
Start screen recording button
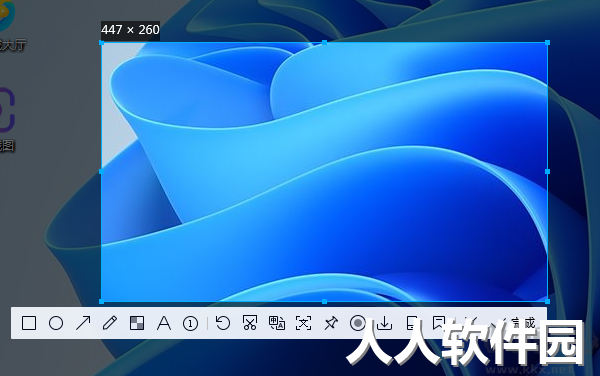tap(357, 323)
